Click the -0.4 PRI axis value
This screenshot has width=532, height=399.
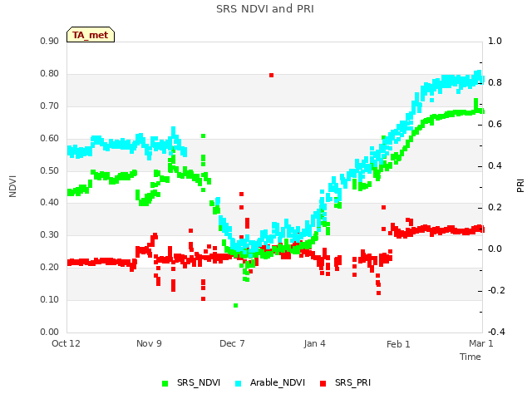click(x=496, y=332)
